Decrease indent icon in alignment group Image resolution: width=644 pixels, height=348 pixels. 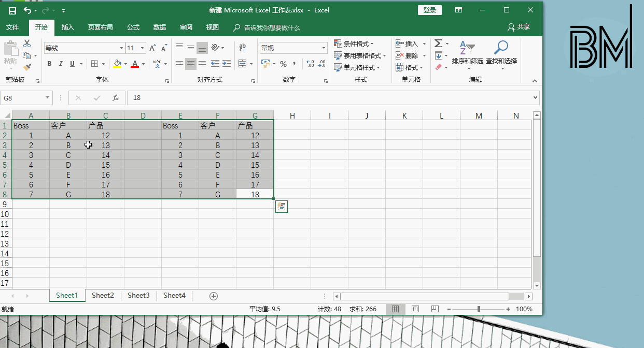pos(215,64)
